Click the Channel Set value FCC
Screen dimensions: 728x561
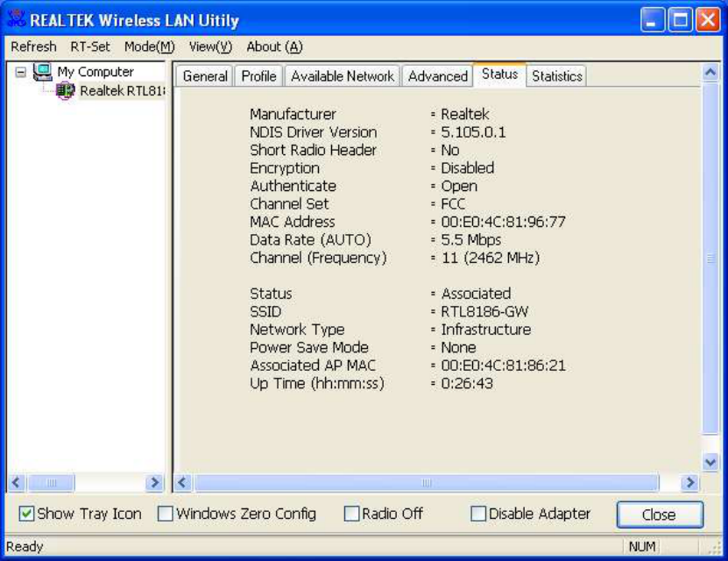(x=453, y=204)
